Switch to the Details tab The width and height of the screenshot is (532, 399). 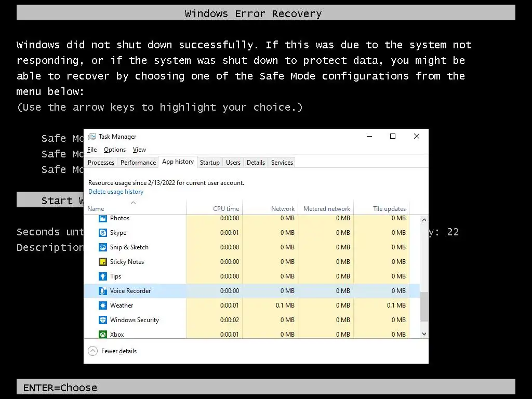point(256,163)
